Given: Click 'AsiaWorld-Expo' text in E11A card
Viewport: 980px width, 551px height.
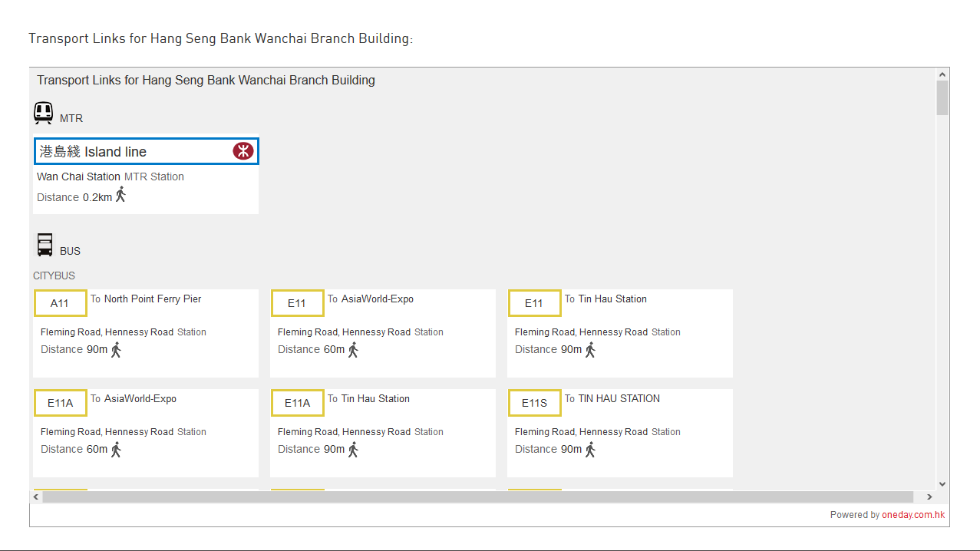Looking at the screenshot, I should [140, 398].
